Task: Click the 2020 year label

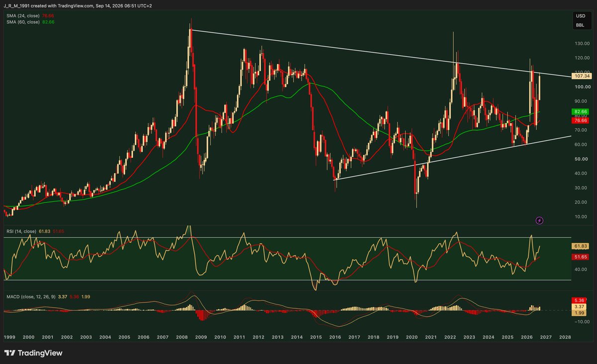Action: click(x=412, y=337)
